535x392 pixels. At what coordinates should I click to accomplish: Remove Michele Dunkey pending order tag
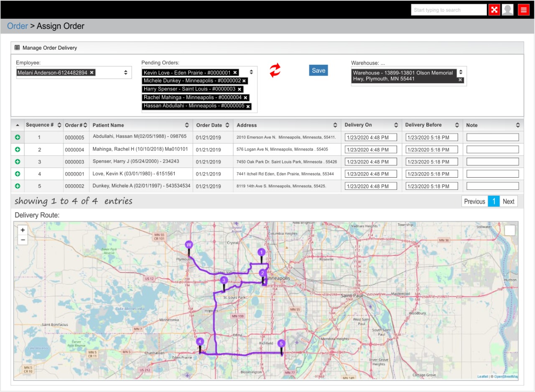[x=244, y=81]
